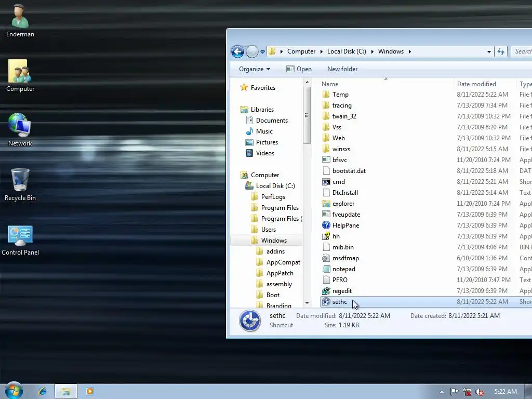Viewport: 532px width, 399px height.
Task: Select the Recycle Bin desktop icon
Action: pyautogui.click(x=20, y=184)
